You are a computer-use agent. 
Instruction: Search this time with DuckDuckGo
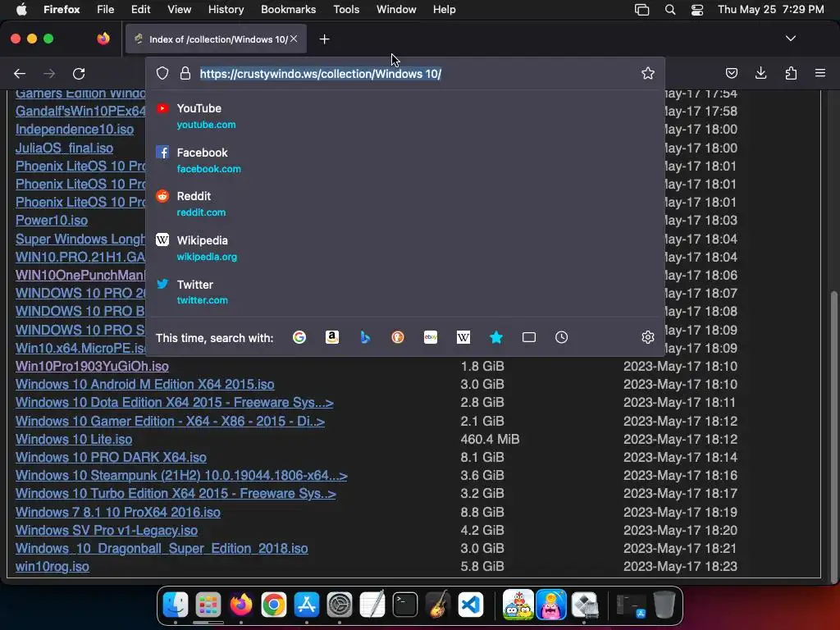[x=398, y=337]
